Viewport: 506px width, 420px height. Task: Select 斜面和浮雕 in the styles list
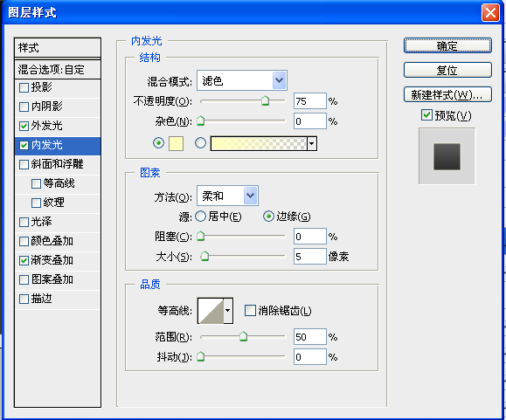pyautogui.click(x=58, y=164)
